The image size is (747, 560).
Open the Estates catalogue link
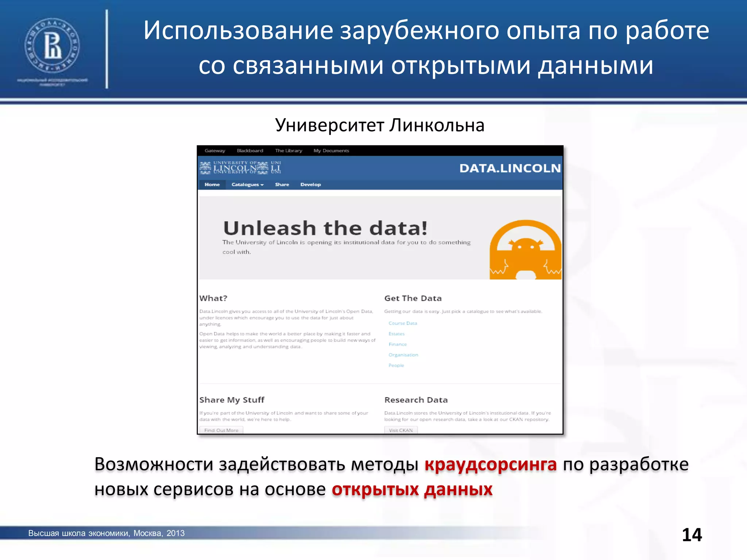coord(396,334)
